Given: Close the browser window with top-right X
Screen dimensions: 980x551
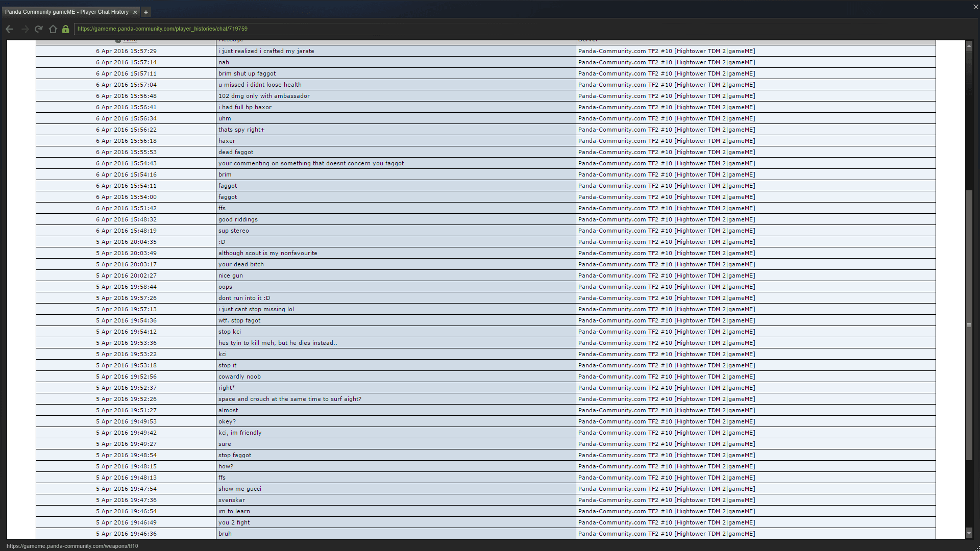Looking at the screenshot, I should tap(975, 7).
